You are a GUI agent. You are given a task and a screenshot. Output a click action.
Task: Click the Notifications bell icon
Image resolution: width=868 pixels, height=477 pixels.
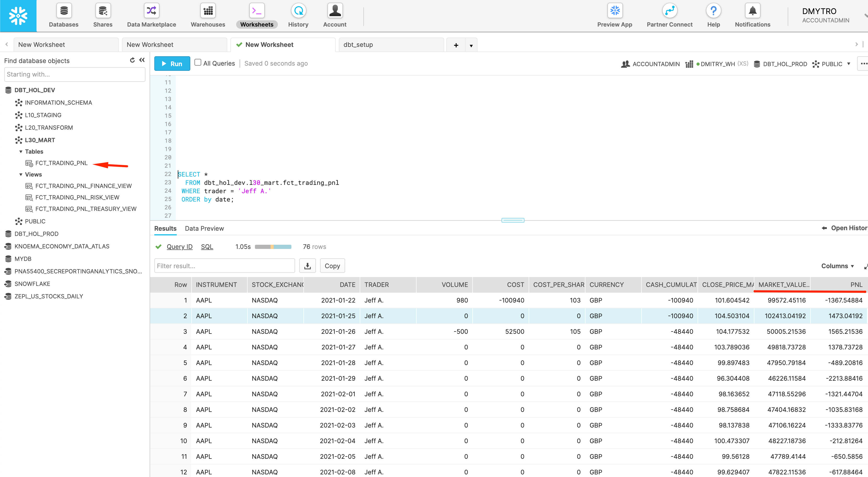pos(752,11)
